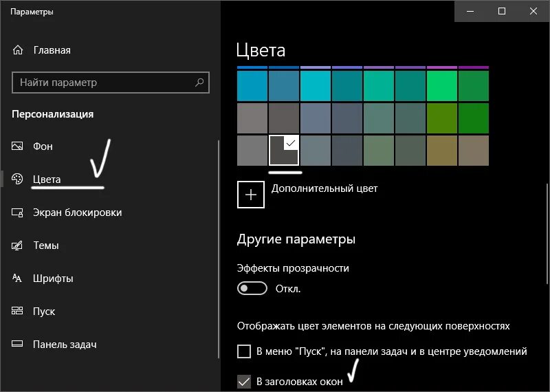
Task: Focus the Найти параметр search field
Action: (111, 83)
